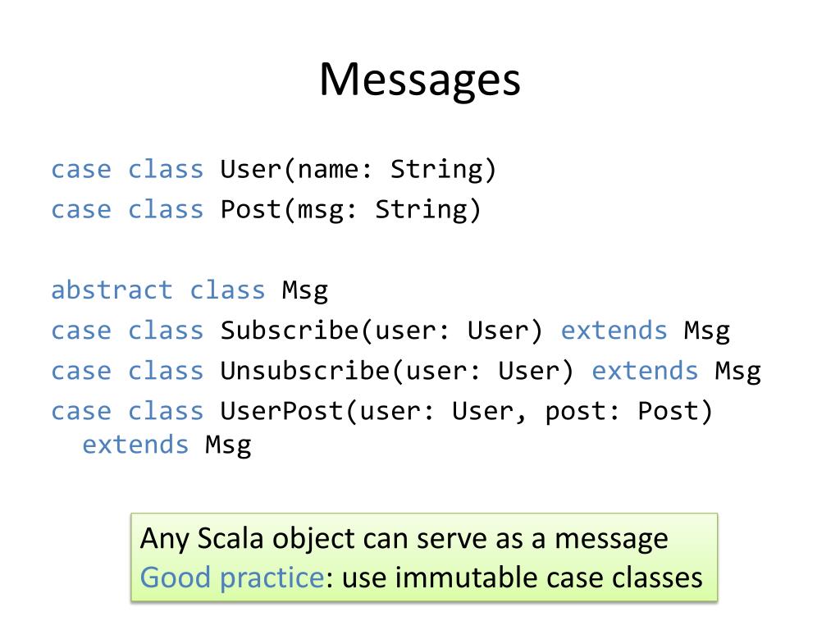Click first case keyword before User
Viewport: 840px width, 630px height.
(x=81, y=170)
